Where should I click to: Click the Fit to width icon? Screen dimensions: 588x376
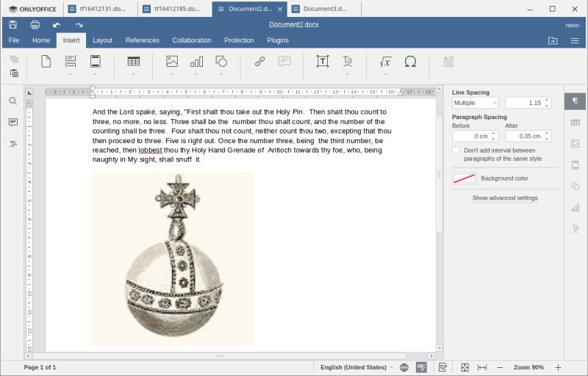482,367
